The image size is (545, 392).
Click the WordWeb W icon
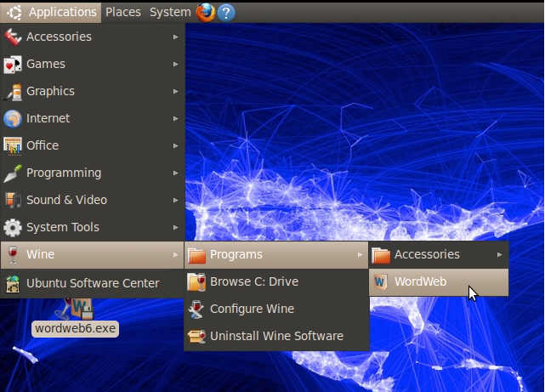pyautogui.click(x=381, y=281)
